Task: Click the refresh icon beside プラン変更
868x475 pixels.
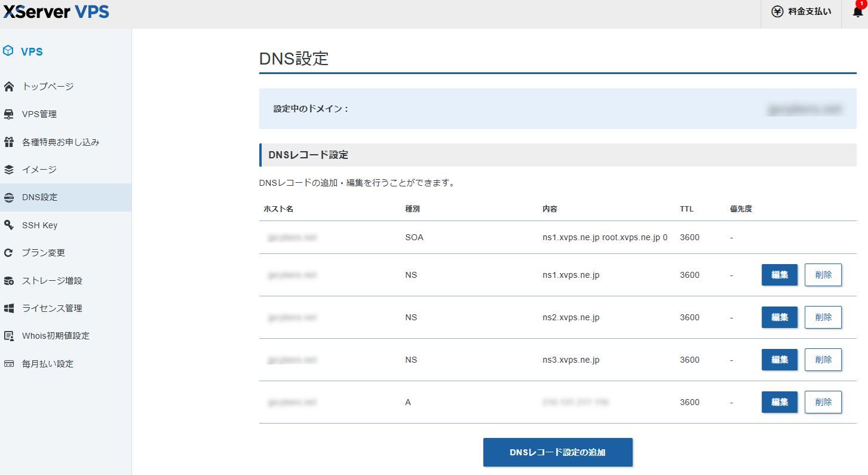Action: pos(9,253)
